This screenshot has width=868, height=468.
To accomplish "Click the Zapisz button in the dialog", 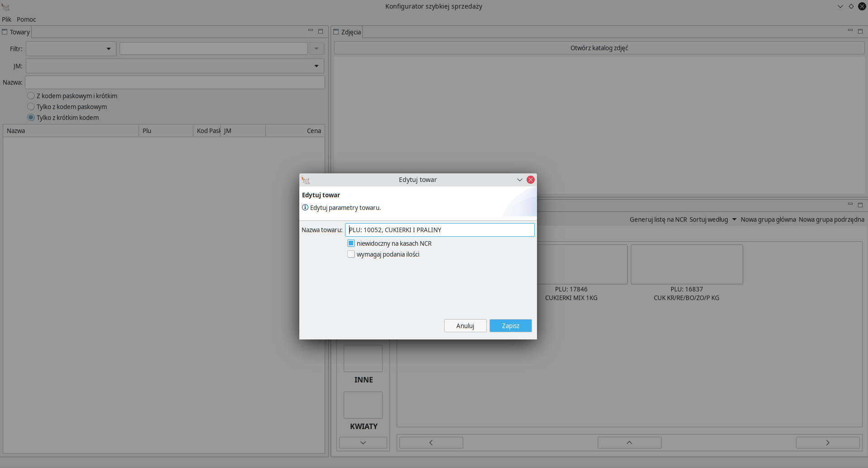I will (510, 326).
